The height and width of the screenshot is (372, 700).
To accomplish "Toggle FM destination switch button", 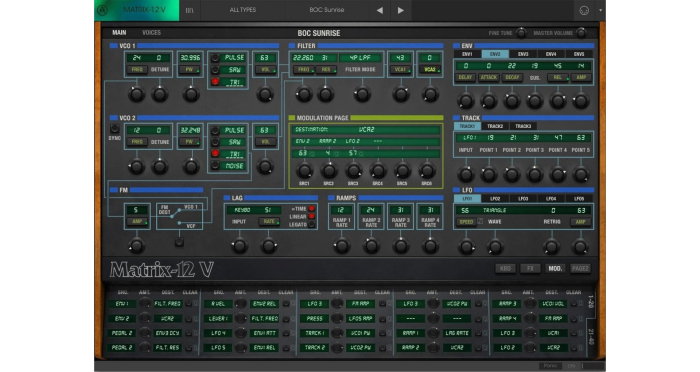I will click(179, 242).
